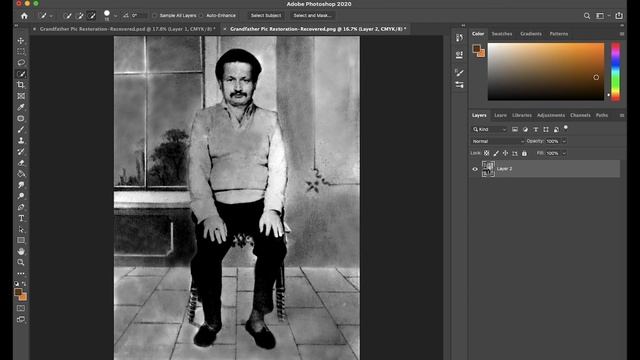
Task: Click the Home icon in options bar
Action: click(x=24, y=16)
